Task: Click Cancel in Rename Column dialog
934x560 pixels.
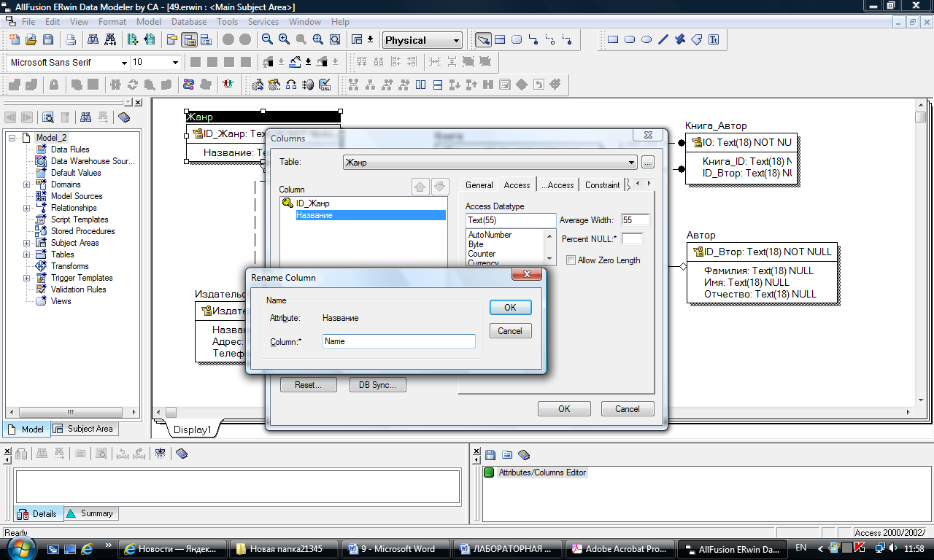Action: coord(510,331)
